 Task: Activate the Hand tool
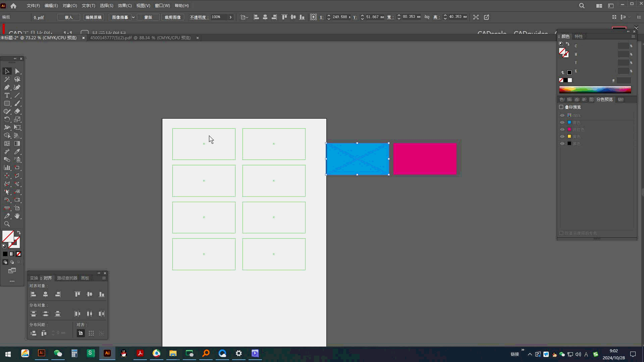[17, 216]
